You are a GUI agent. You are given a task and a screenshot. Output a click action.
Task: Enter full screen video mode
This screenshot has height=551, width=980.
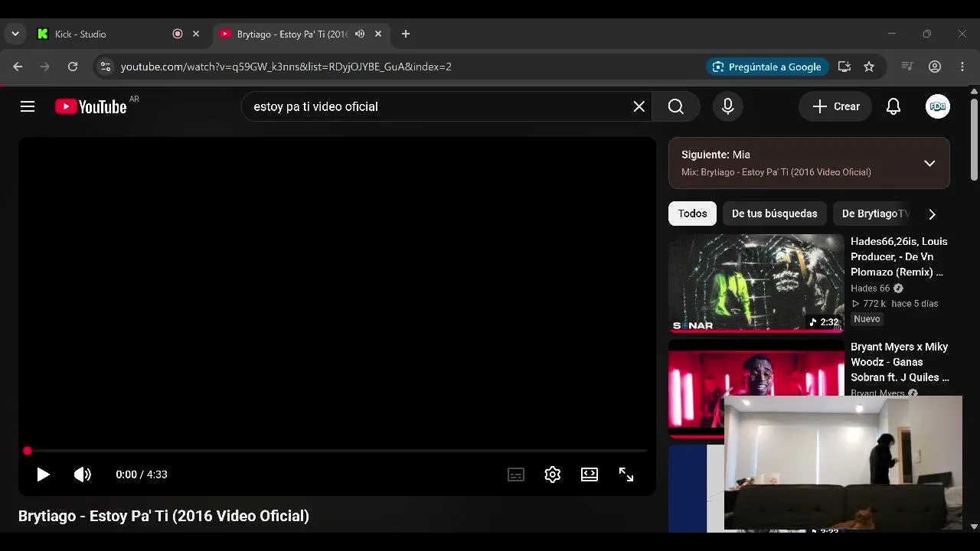click(x=626, y=474)
